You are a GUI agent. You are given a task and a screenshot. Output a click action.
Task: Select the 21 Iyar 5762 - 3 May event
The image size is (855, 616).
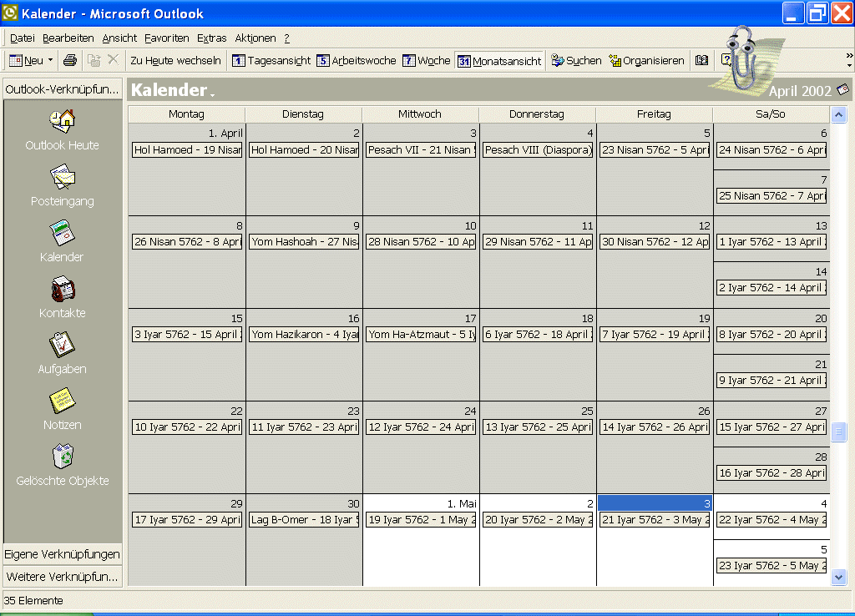click(x=655, y=519)
